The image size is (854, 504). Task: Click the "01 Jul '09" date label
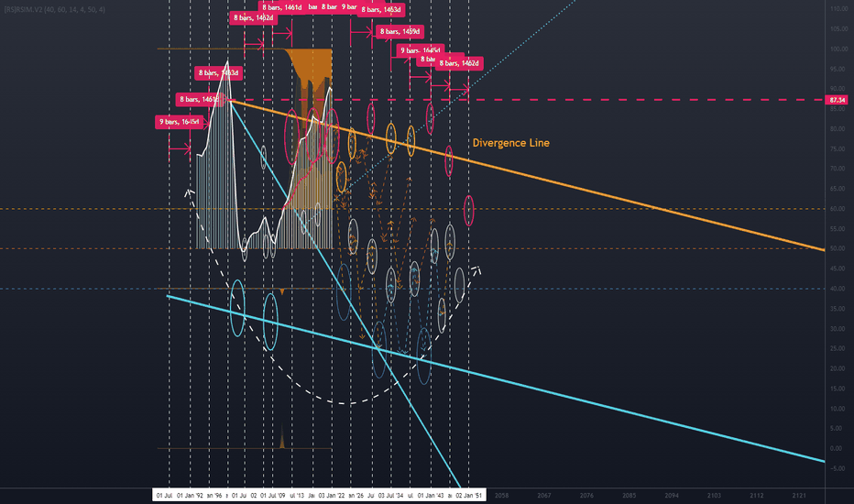tap(272, 495)
